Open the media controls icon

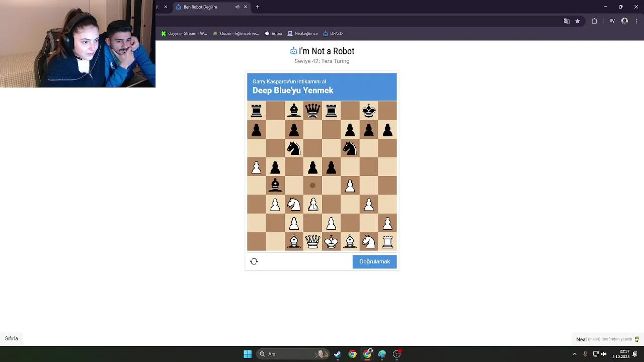(612, 21)
